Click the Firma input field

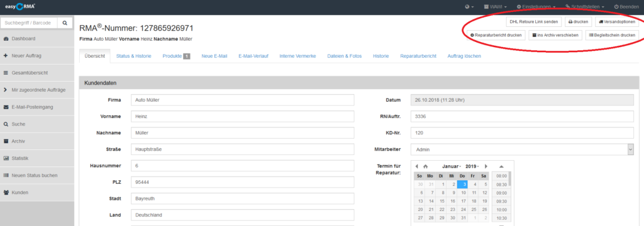click(242, 100)
